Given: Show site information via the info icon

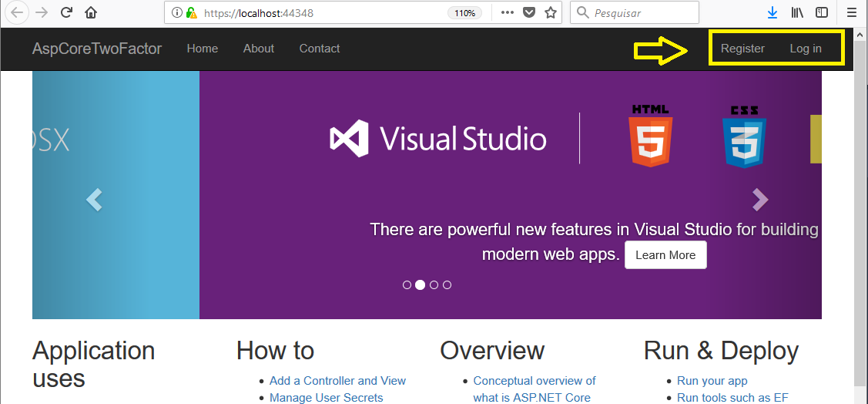Looking at the screenshot, I should tap(176, 13).
